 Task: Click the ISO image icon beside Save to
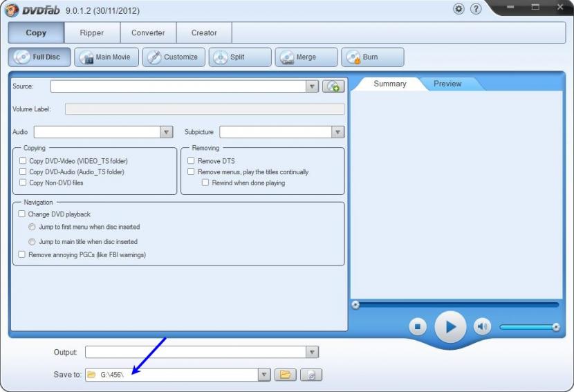point(311,375)
